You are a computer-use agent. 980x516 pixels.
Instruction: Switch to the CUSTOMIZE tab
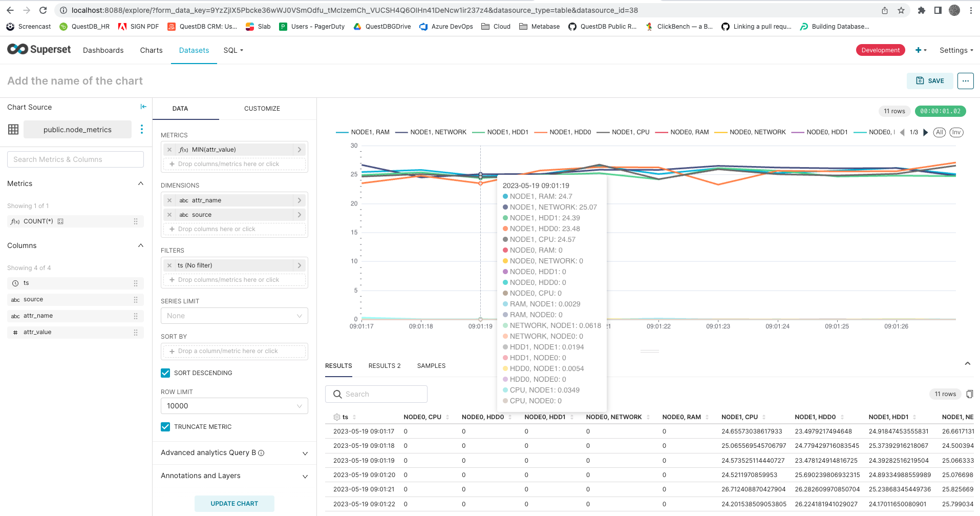(x=262, y=109)
